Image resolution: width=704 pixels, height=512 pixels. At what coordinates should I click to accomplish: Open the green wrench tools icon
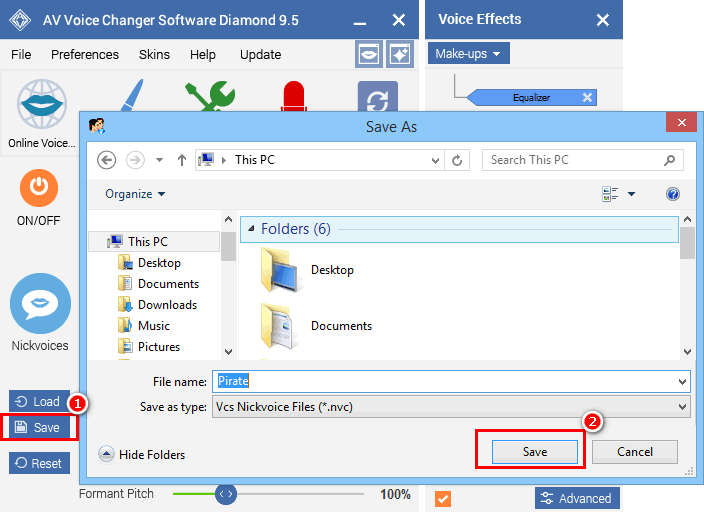210,96
